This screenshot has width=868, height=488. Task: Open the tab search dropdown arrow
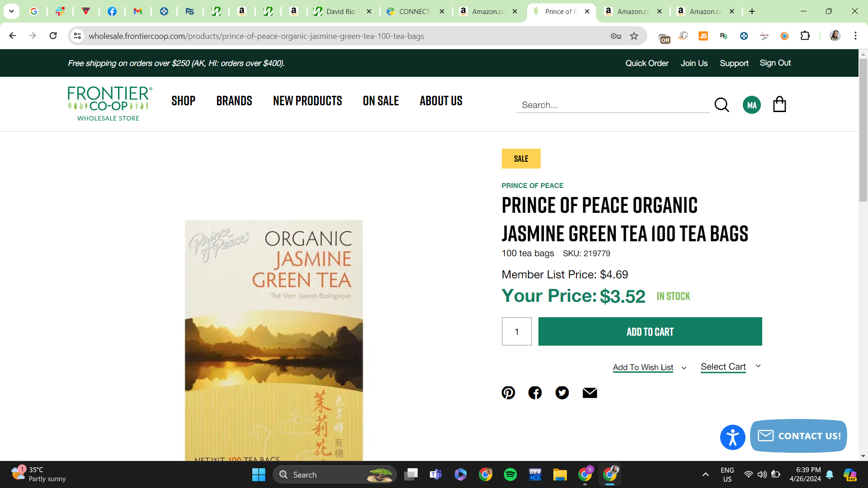[x=11, y=11]
